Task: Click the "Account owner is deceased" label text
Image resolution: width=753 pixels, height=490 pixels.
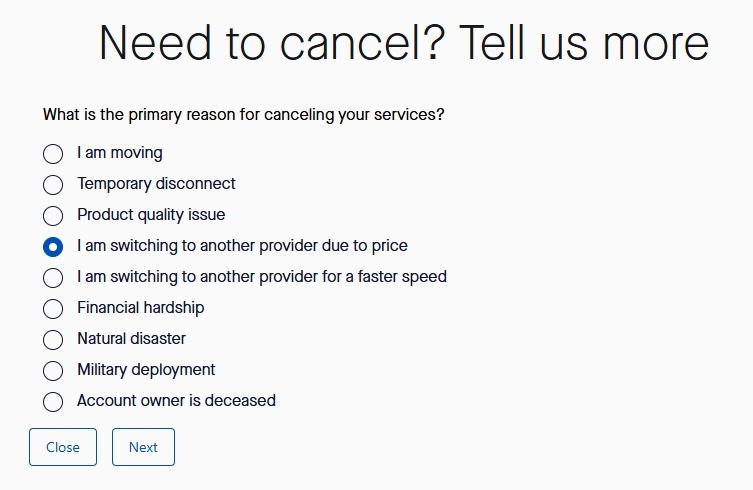Action: pos(176,401)
